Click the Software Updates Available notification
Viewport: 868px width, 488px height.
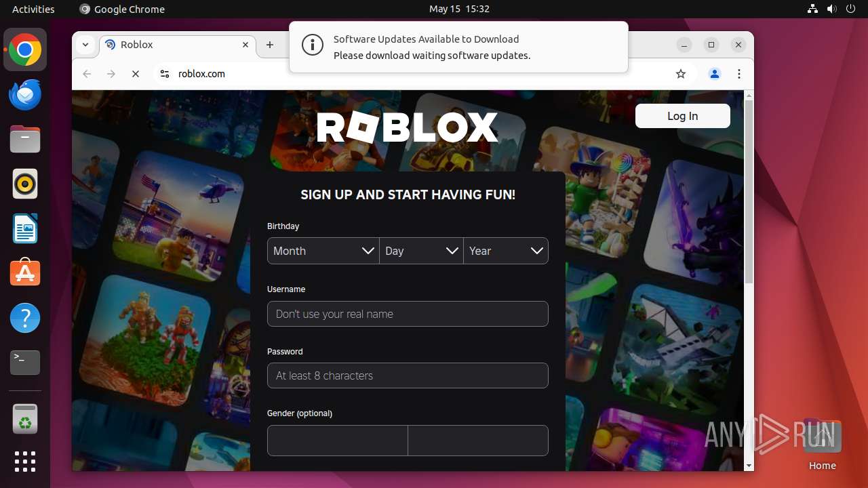click(x=458, y=47)
